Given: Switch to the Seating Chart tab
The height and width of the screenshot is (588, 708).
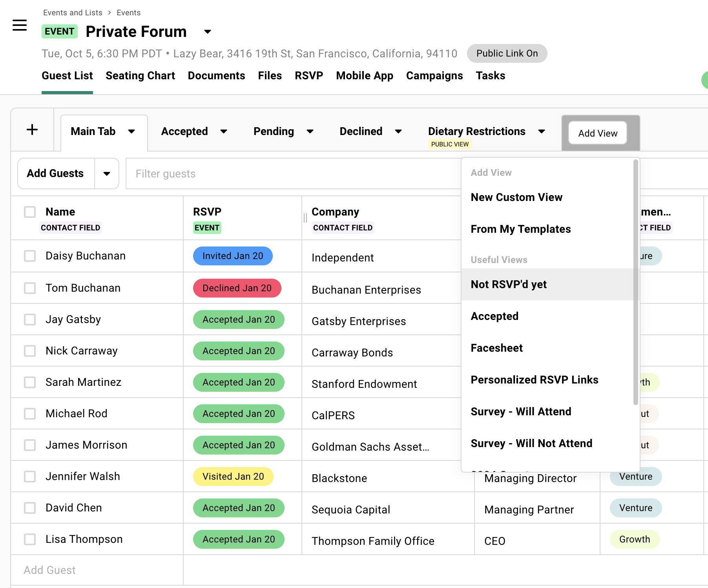Looking at the screenshot, I should [140, 75].
